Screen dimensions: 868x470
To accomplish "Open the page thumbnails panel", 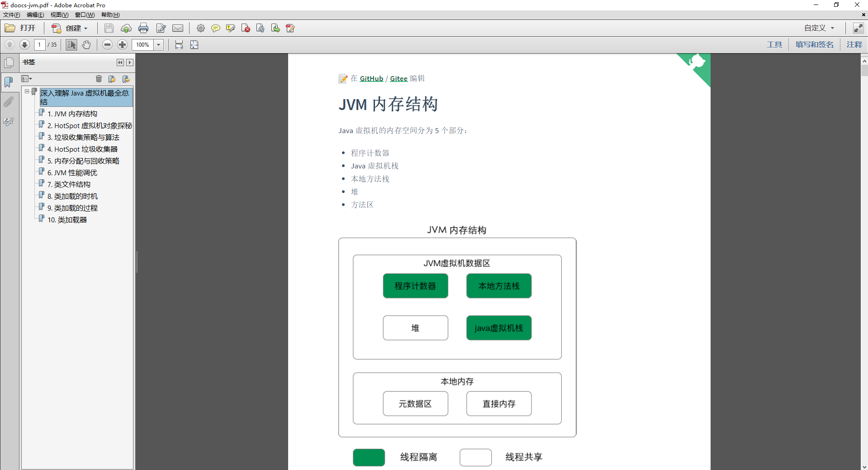I will 9,62.
